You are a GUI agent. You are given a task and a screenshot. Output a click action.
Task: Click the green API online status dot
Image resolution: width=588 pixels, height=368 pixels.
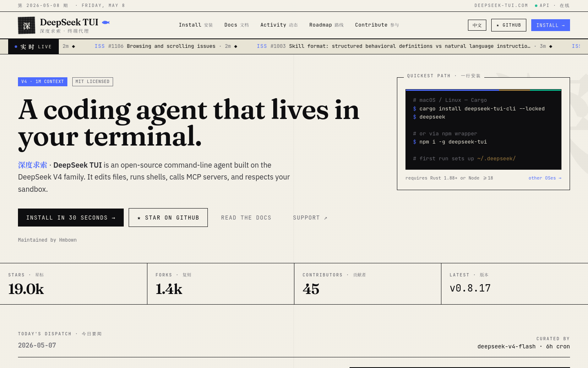pos(536,6)
